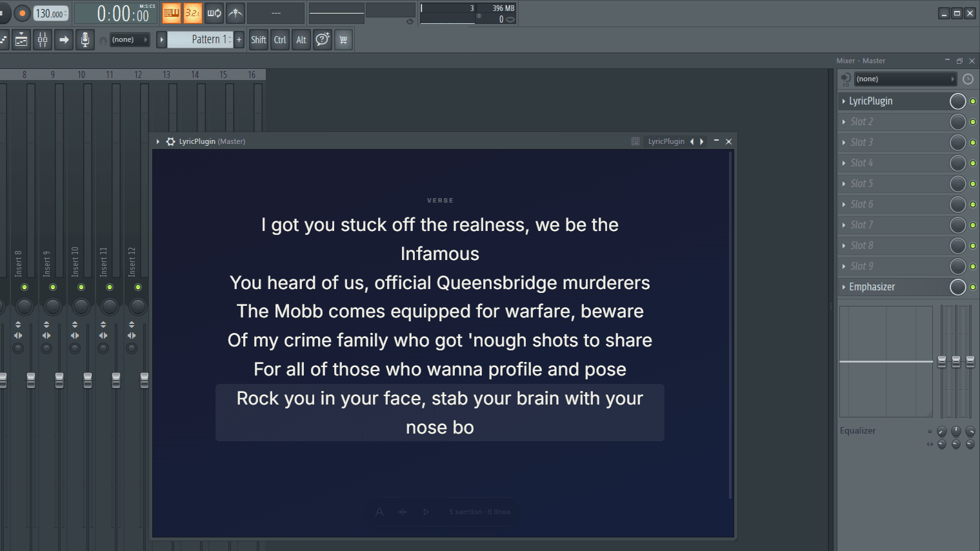This screenshot has width=980, height=551.
Task: Click the play triangle in lyric plugin toolbar
Action: (x=426, y=512)
